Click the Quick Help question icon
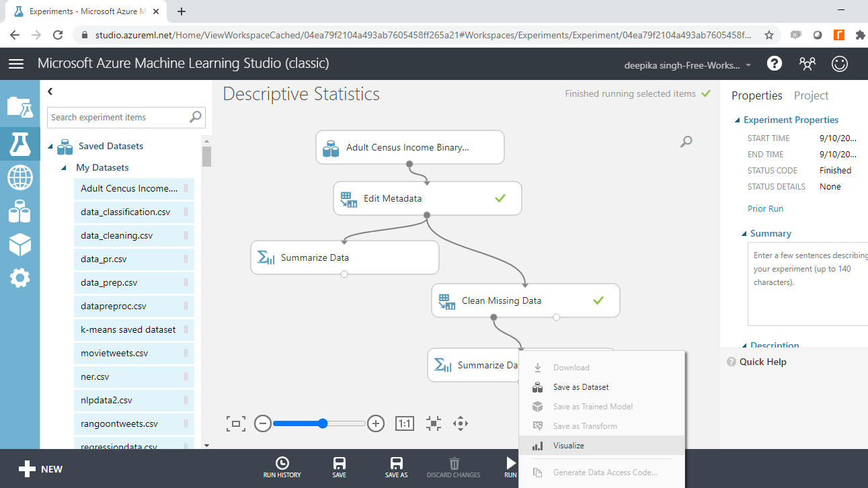868x488 pixels. tap(732, 362)
